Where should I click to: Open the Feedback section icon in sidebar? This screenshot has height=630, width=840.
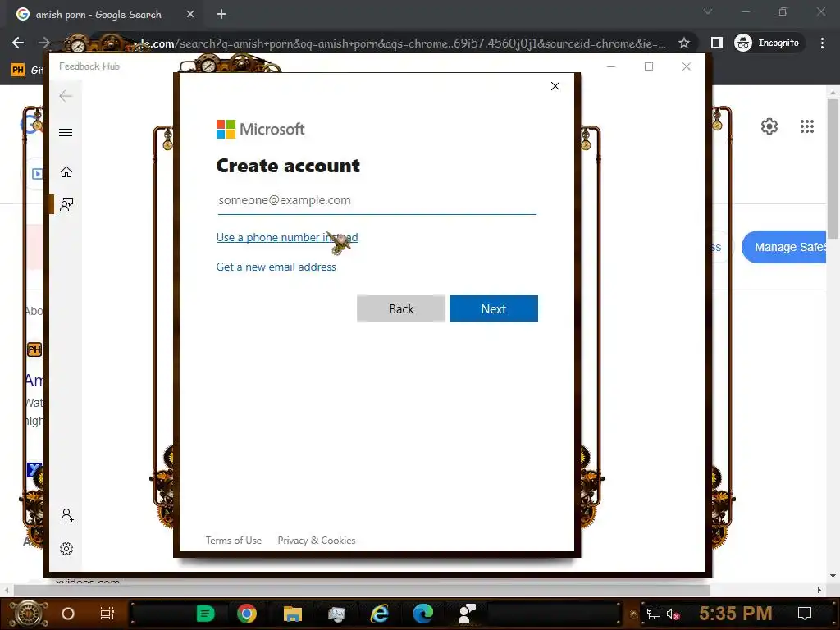(x=66, y=204)
